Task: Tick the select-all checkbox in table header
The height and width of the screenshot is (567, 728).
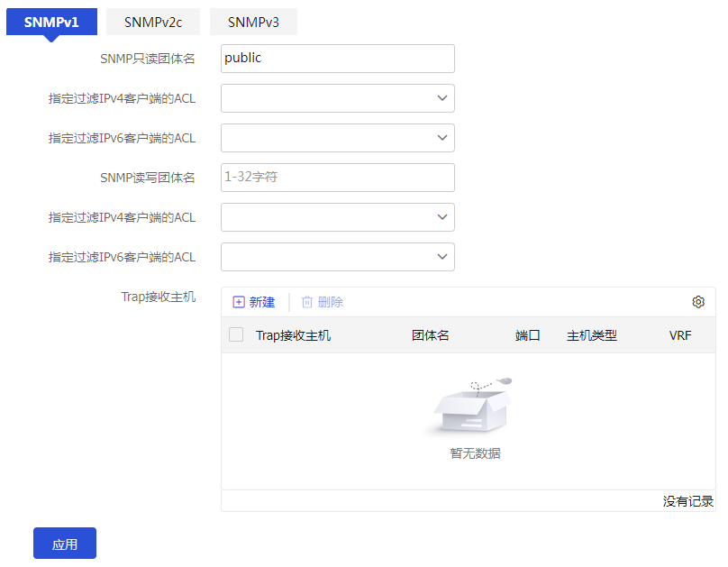Action: [x=236, y=334]
